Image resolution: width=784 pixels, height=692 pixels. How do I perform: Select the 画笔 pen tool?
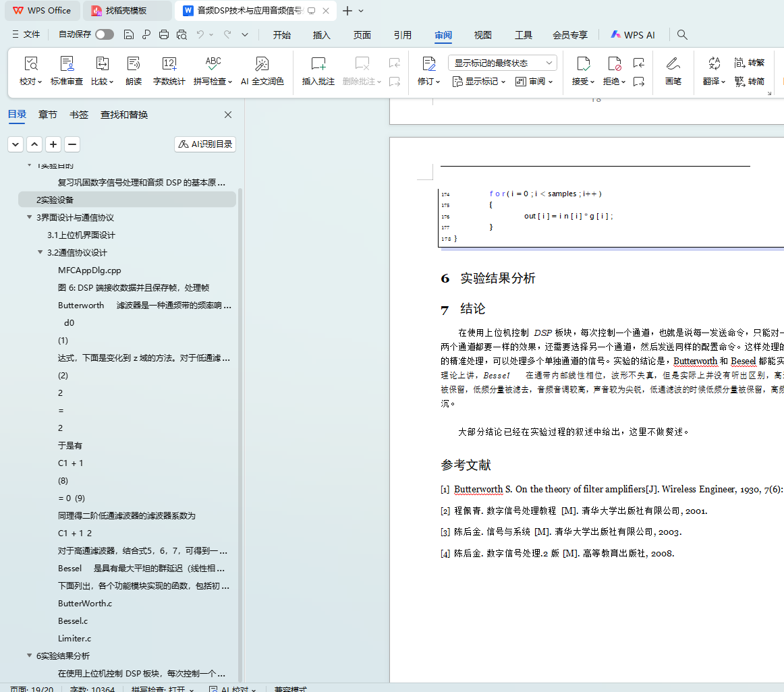[x=673, y=65]
